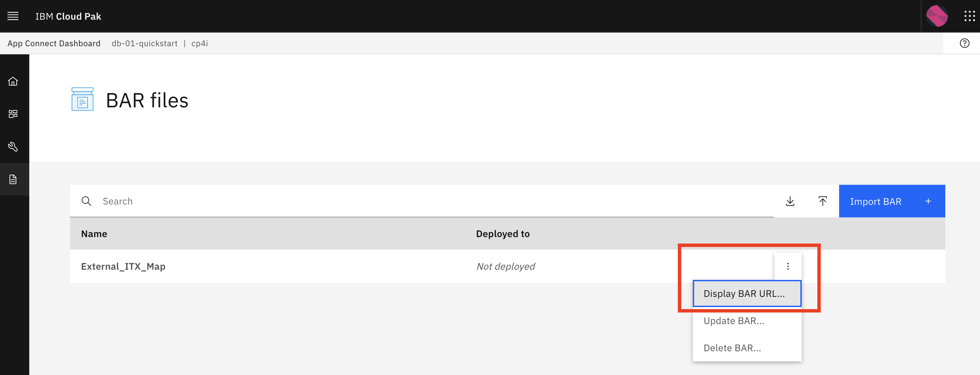Screen dimensions: 980x375
Task: Click the upload arrow icon in toolbar
Action: pyautogui.click(x=822, y=201)
